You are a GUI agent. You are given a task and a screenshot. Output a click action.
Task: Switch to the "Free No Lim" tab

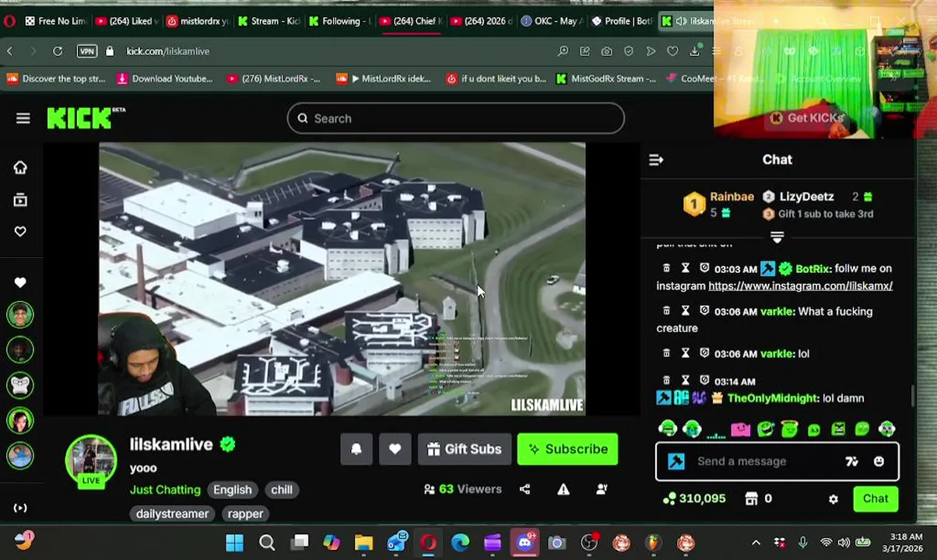point(54,21)
